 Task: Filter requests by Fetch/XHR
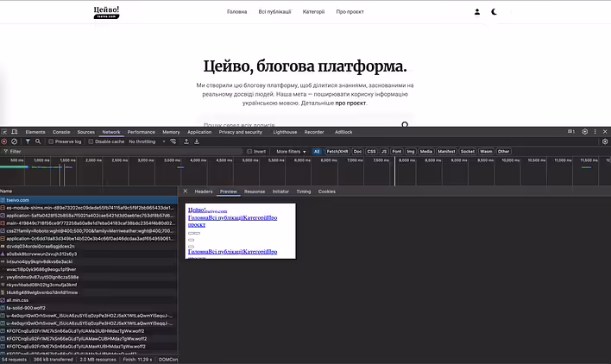337,151
